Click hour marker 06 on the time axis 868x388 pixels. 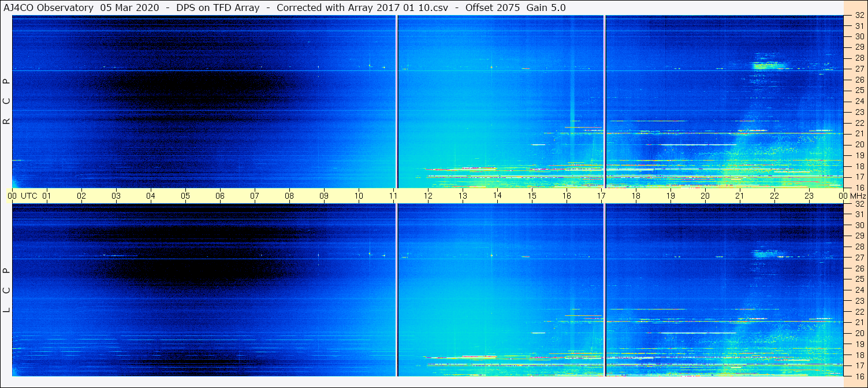point(220,196)
